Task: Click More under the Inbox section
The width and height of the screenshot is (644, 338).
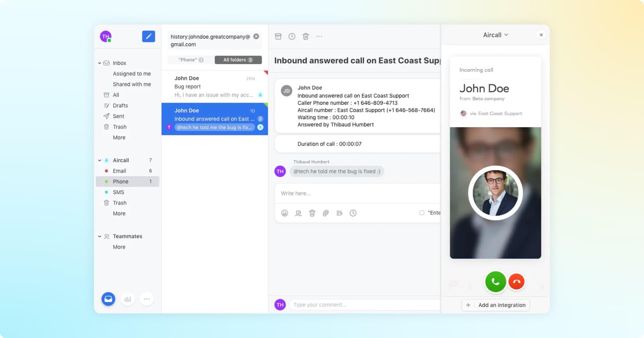Action: pos(119,137)
